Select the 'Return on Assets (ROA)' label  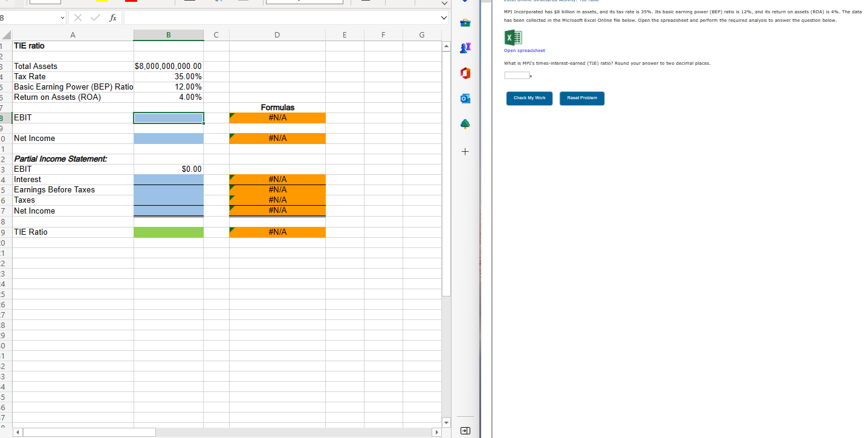coord(73,97)
